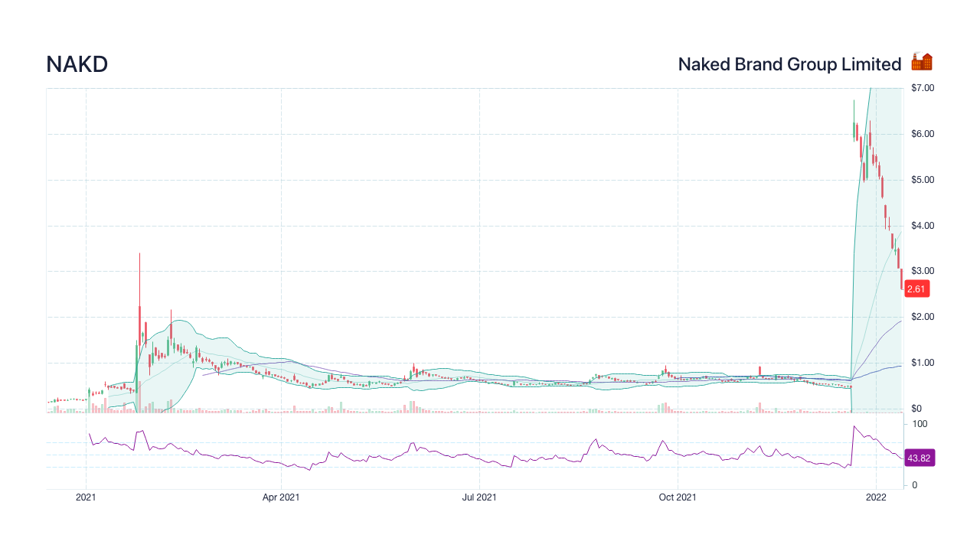
Task: Click the $0 price axis label
Action: (x=916, y=409)
